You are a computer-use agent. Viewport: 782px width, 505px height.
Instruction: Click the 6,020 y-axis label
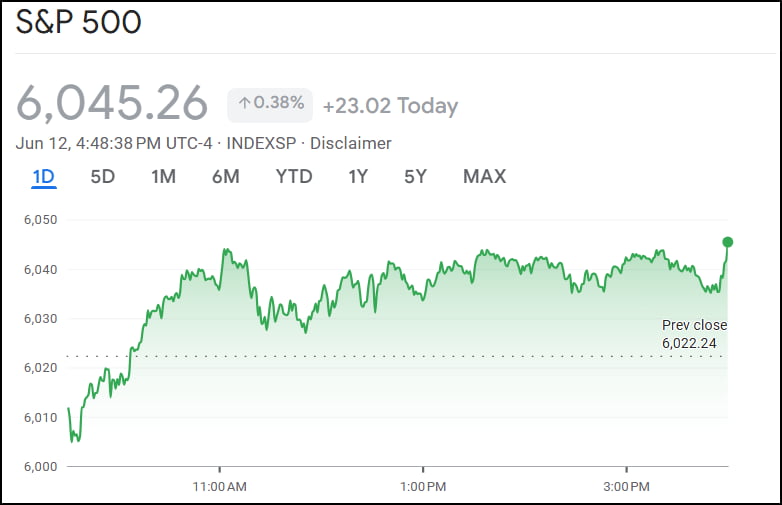click(x=41, y=368)
